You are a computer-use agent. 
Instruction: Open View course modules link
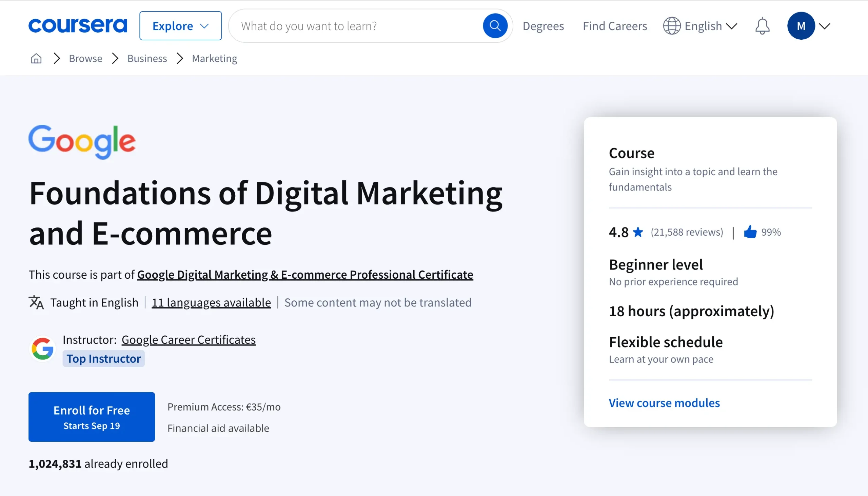tap(664, 403)
